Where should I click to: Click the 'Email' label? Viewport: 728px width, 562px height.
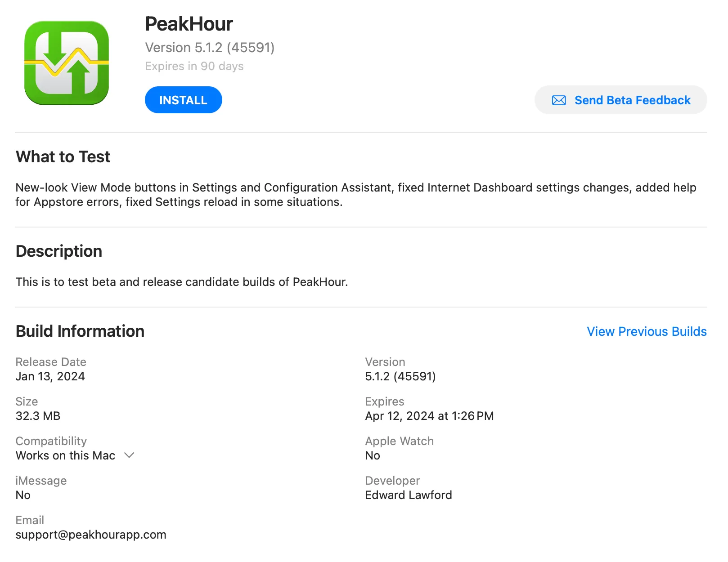pos(30,520)
